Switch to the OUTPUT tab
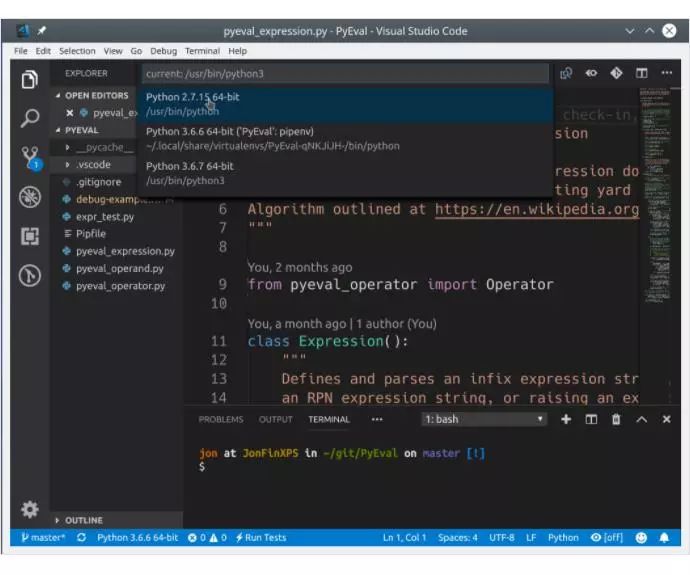The image size is (690, 575). (275, 419)
